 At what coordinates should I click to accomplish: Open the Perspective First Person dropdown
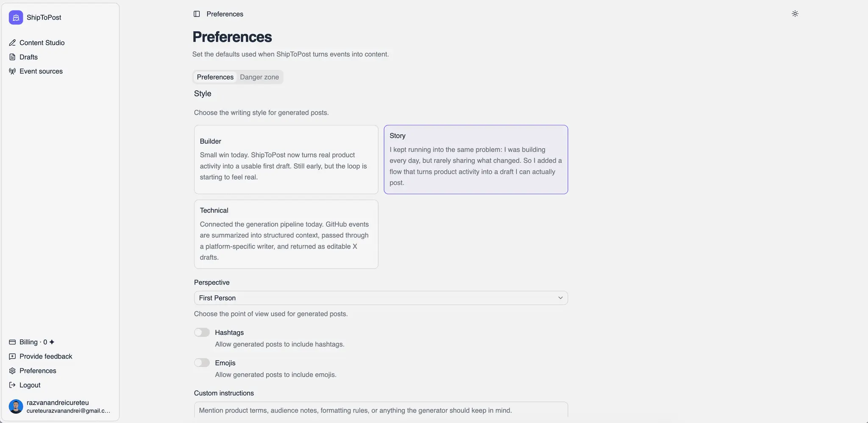[x=381, y=298]
